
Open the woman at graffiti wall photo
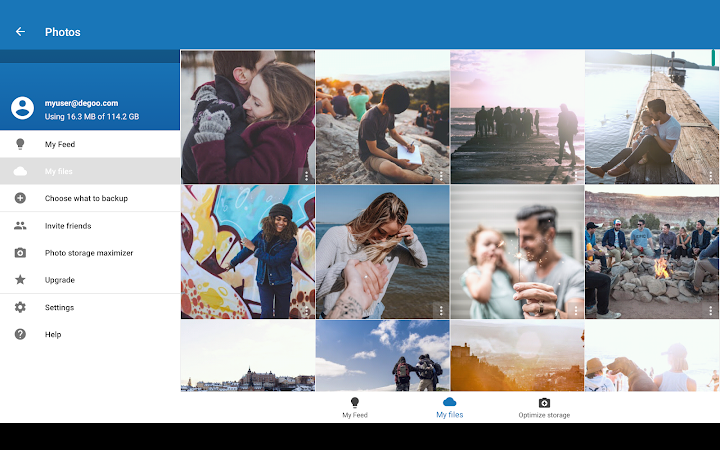(248, 252)
